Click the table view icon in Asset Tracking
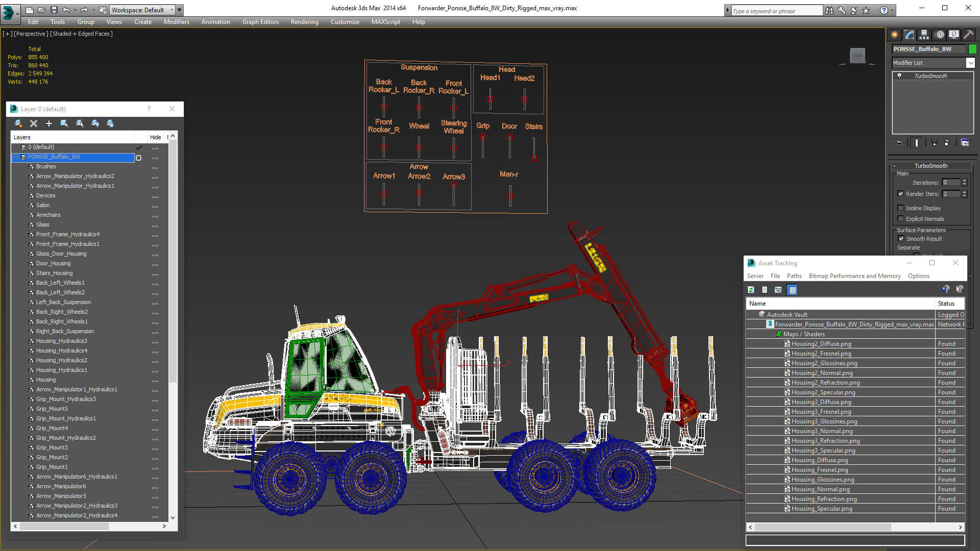 tap(792, 290)
